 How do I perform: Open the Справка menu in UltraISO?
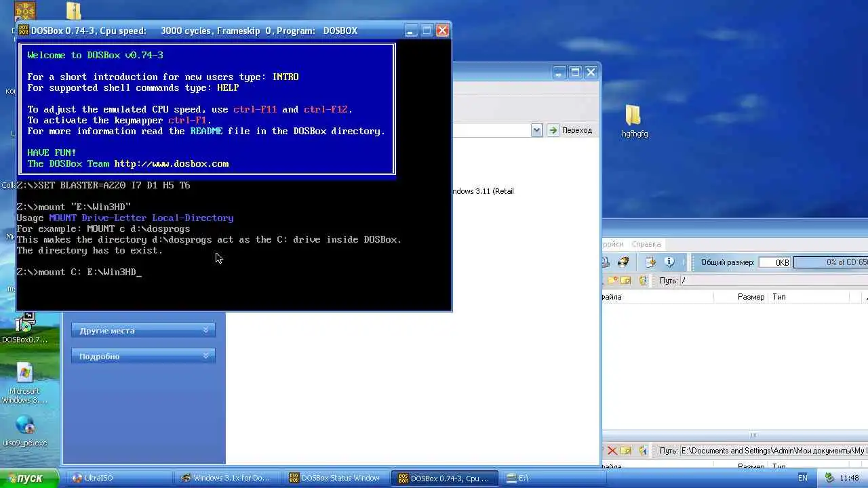646,244
